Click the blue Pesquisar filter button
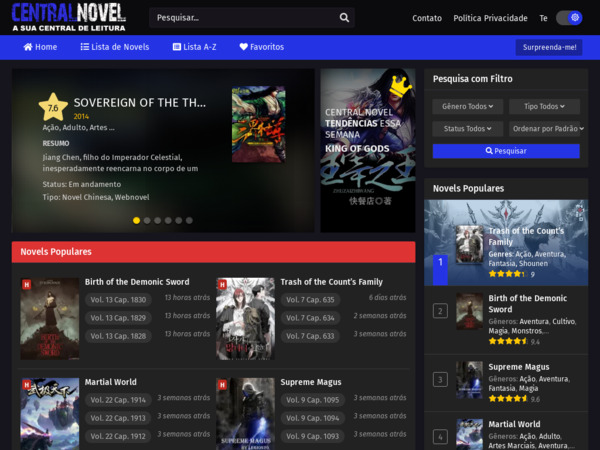The image size is (600, 450). pos(506,151)
